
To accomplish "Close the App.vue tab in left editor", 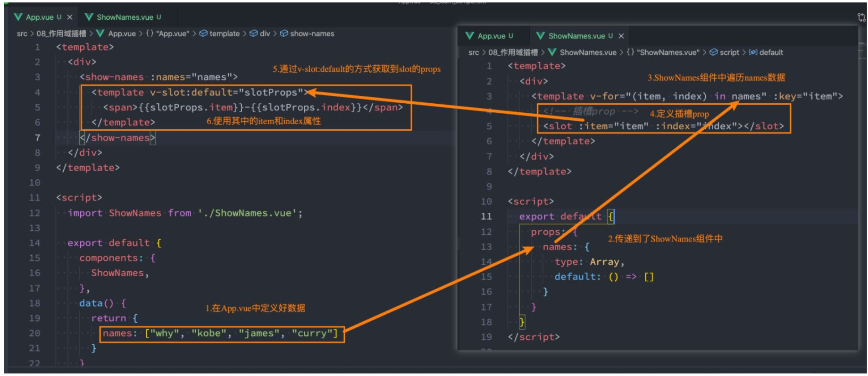I will pyautogui.click(x=70, y=17).
